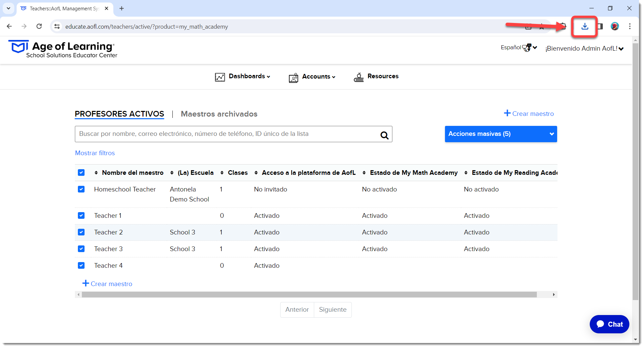This screenshot has height=348, width=644.
Task: Click Homeschool Teacher name cell
Action: point(125,189)
